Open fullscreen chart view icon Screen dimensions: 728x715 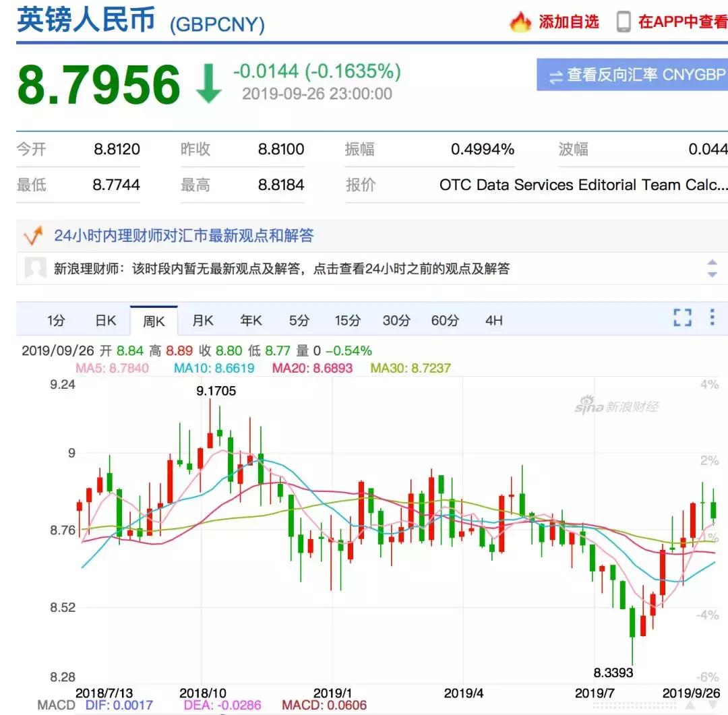tap(684, 316)
